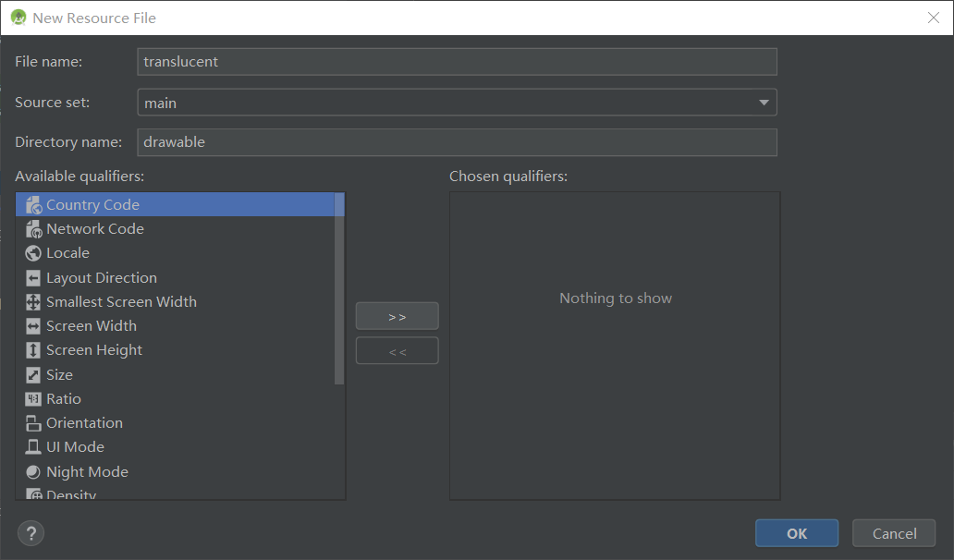This screenshot has width=954, height=560.
Task: Click the Nothing to show placeholder text
Action: coord(616,298)
